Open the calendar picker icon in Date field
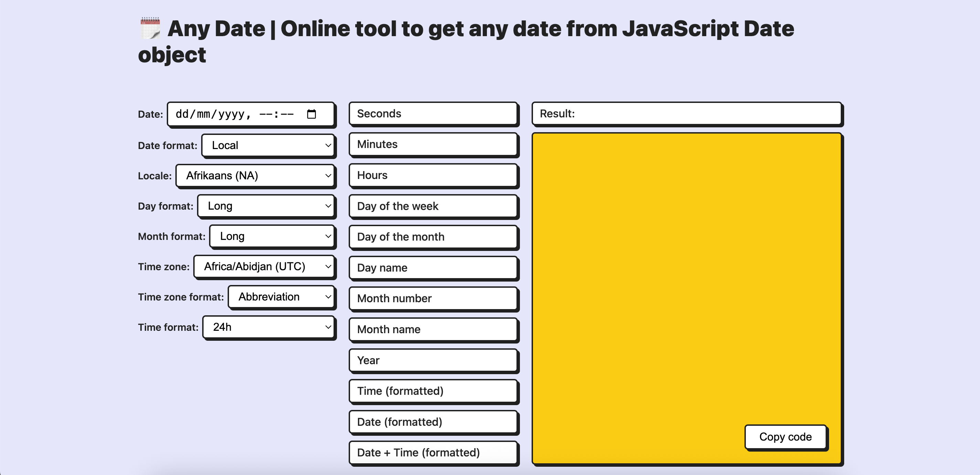The height and width of the screenshot is (475, 980). pos(311,114)
